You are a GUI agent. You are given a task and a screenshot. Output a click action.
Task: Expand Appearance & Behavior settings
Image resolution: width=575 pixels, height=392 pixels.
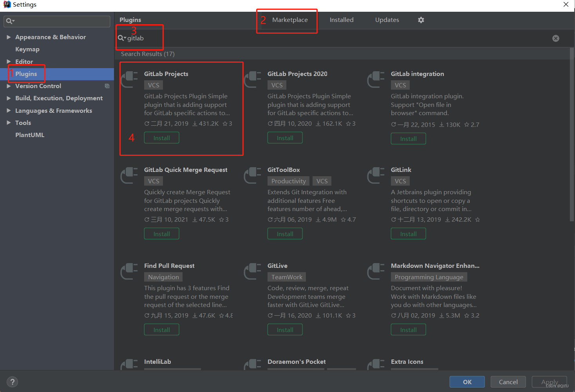(x=9, y=37)
